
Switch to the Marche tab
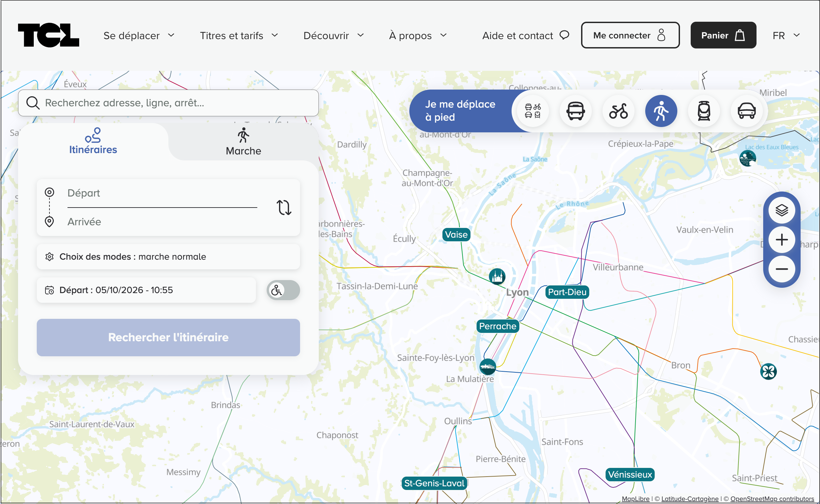(244, 142)
